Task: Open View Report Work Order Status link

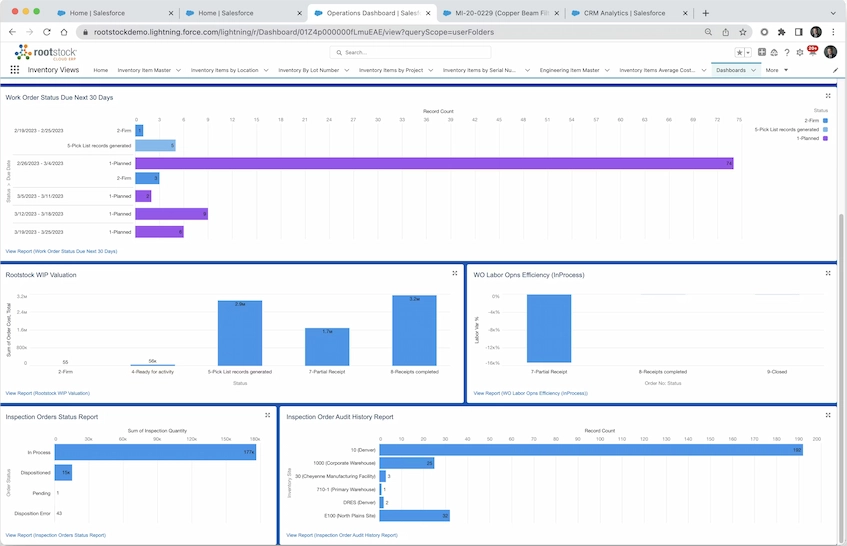Action: click(61, 251)
